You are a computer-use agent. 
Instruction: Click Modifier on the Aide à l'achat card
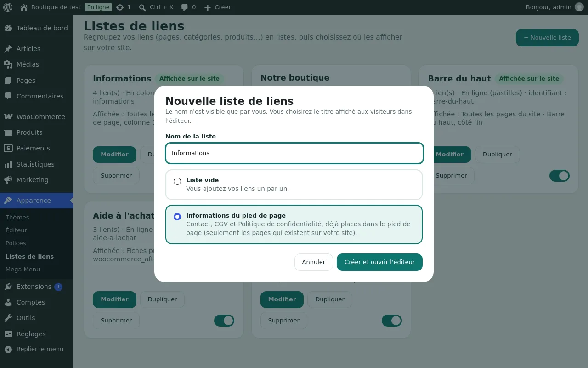(x=115, y=299)
